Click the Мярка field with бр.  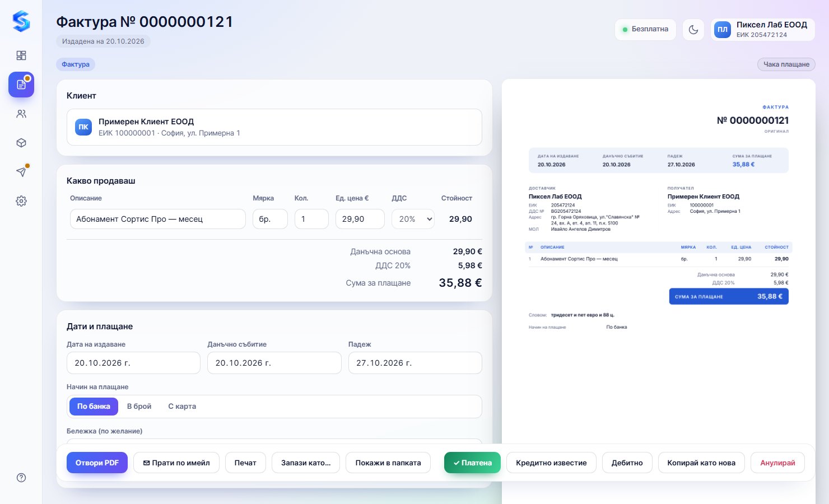point(270,219)
